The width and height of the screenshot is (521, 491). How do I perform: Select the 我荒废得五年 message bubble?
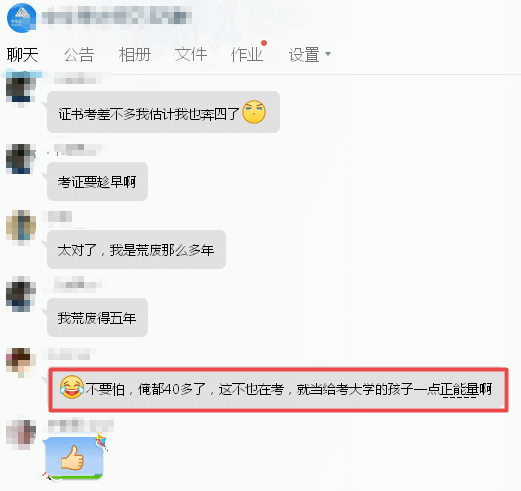pyautogui.click(x=97, y=318)
